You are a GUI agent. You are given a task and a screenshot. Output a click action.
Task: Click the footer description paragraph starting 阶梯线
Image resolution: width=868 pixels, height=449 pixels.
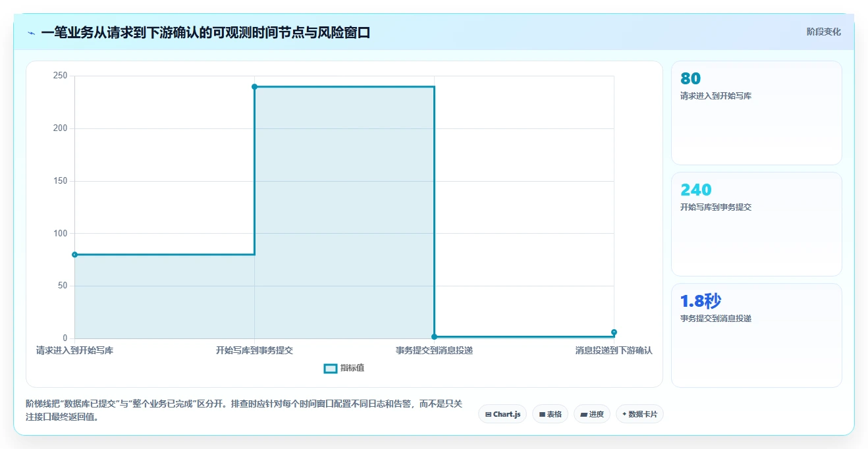244,410
